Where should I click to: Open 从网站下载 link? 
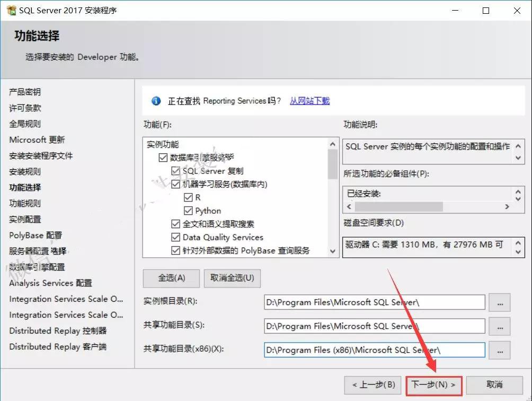pyautogui.click(x=309, y=101)
